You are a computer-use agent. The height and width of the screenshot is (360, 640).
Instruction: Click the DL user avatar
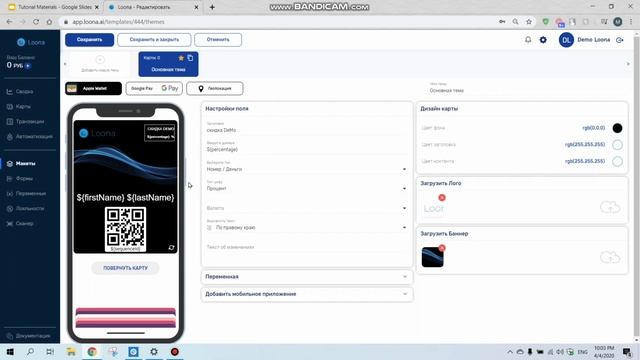point(566,40)
